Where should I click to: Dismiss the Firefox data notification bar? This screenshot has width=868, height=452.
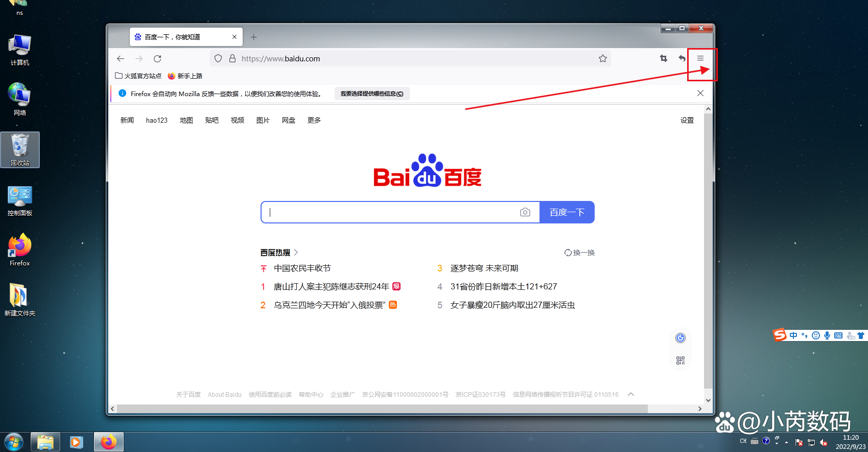pos(700,93)
